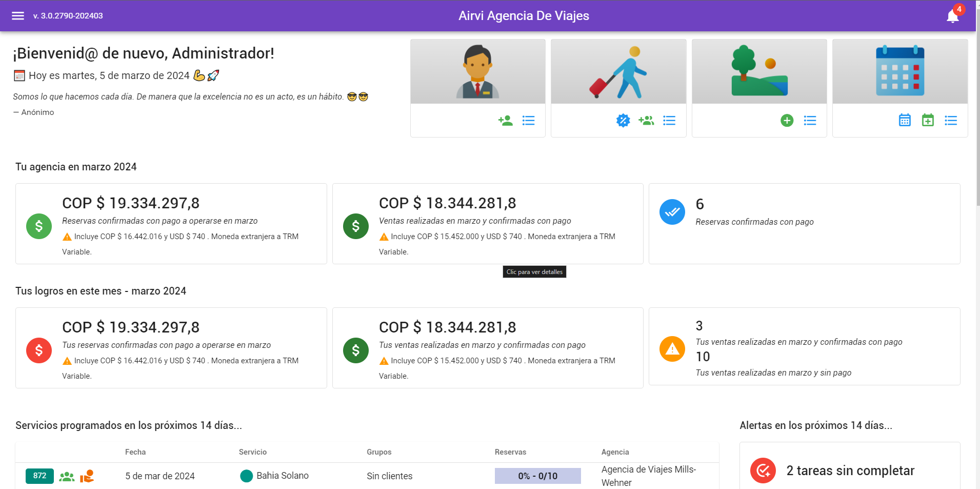Open 'Tus ventas realizadas' COP 18.344.281,8 card
Screen dimensions: 980x489
tap(487, 348)
